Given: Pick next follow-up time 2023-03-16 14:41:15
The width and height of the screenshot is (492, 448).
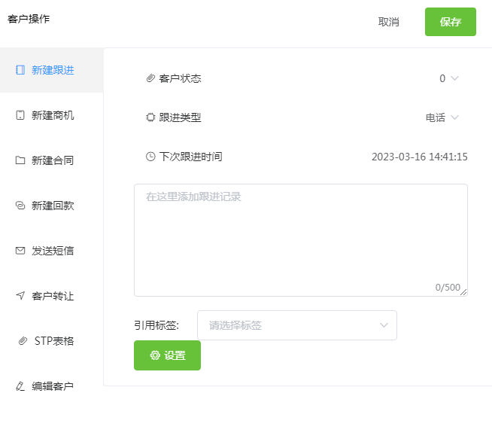Looking at the screenshot, I should pos(420,157).
